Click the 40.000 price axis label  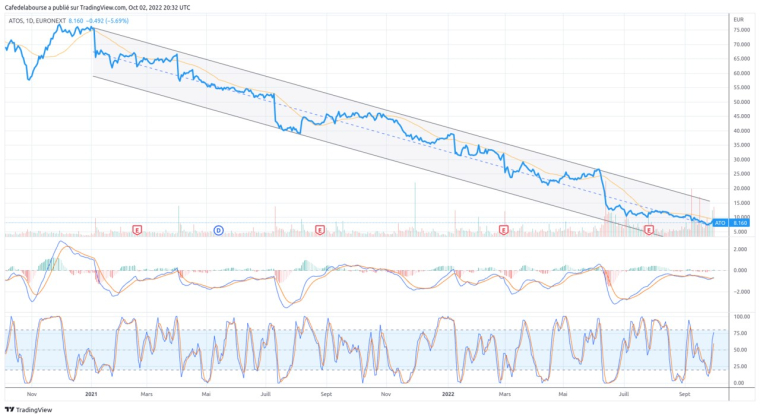coord(742,131)
